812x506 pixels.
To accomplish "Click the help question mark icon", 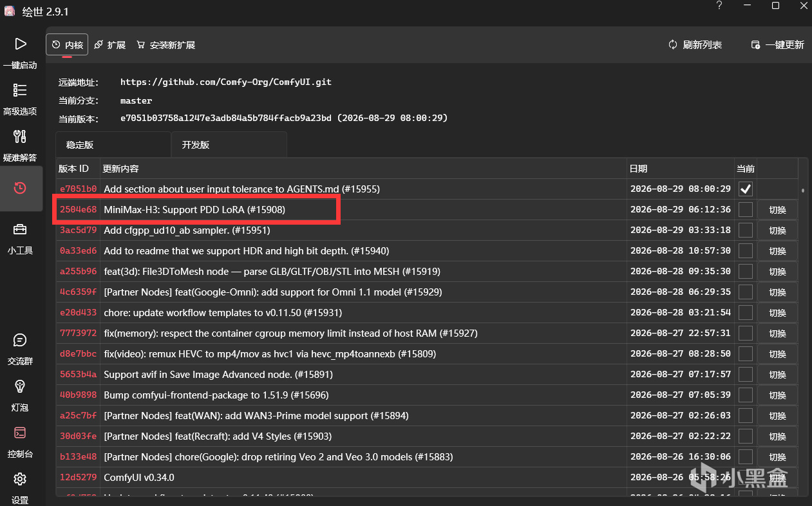I will pos(719,6).
